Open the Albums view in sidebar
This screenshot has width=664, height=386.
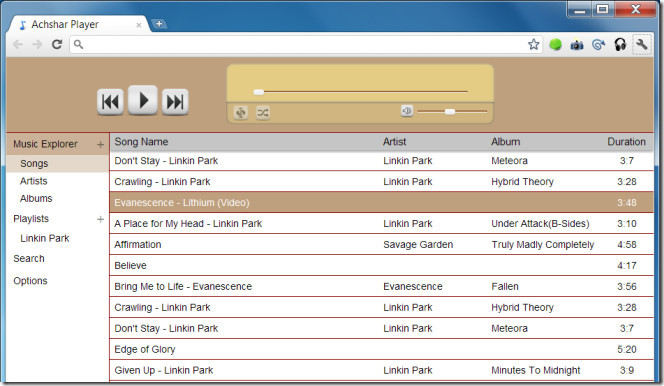click(x=36, y=199)
